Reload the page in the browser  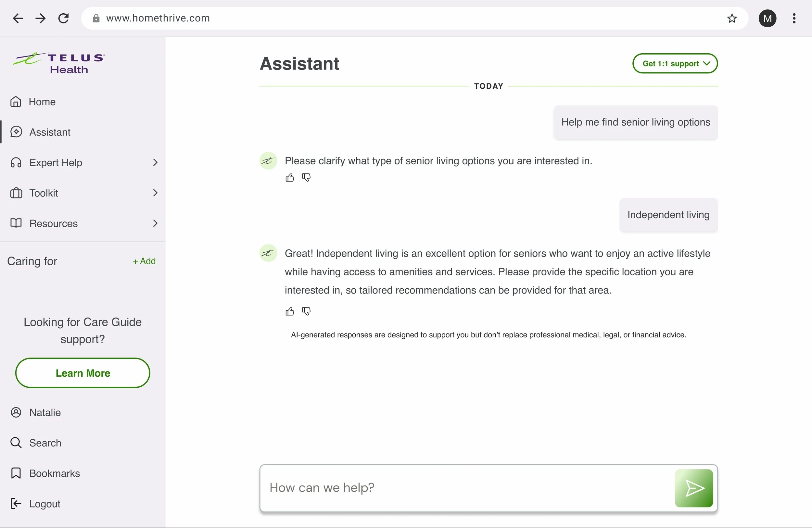pos(63,18)
